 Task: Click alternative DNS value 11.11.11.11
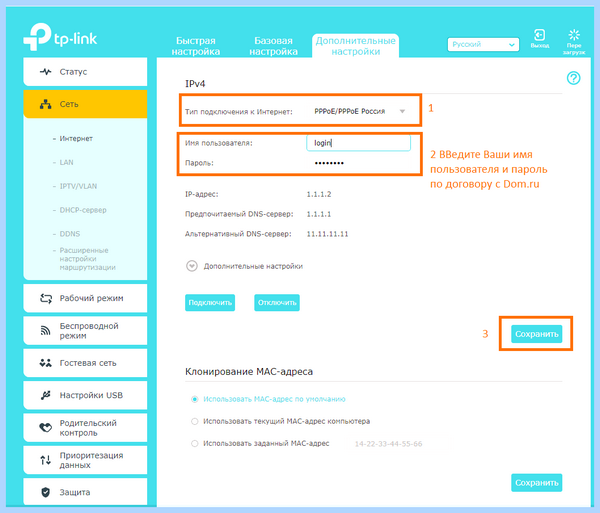328,234
